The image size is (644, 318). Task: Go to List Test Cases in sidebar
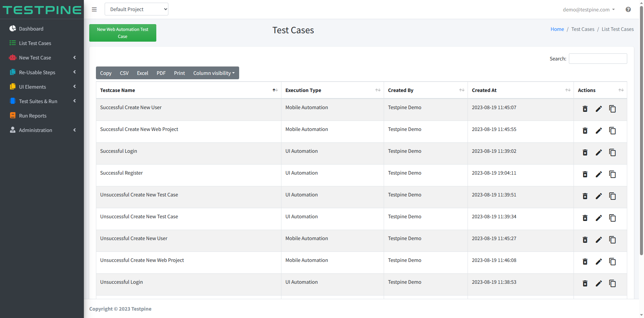click(x=42, y=43)
